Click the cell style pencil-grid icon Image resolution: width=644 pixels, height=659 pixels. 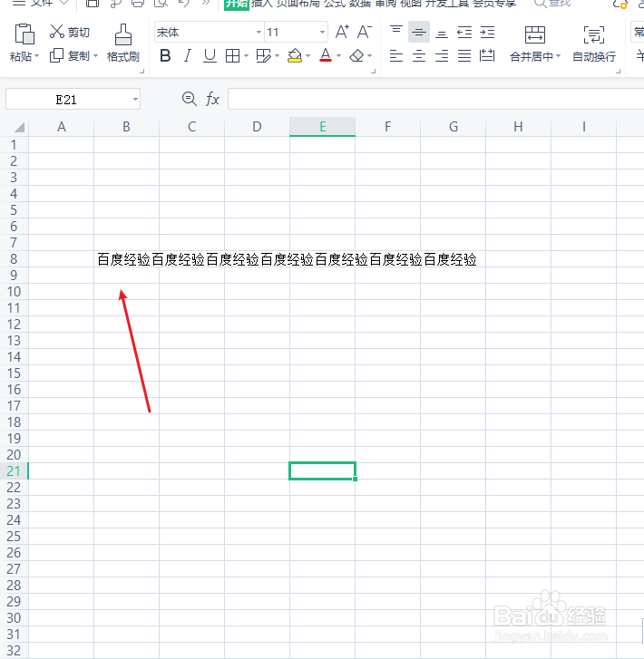263,55
